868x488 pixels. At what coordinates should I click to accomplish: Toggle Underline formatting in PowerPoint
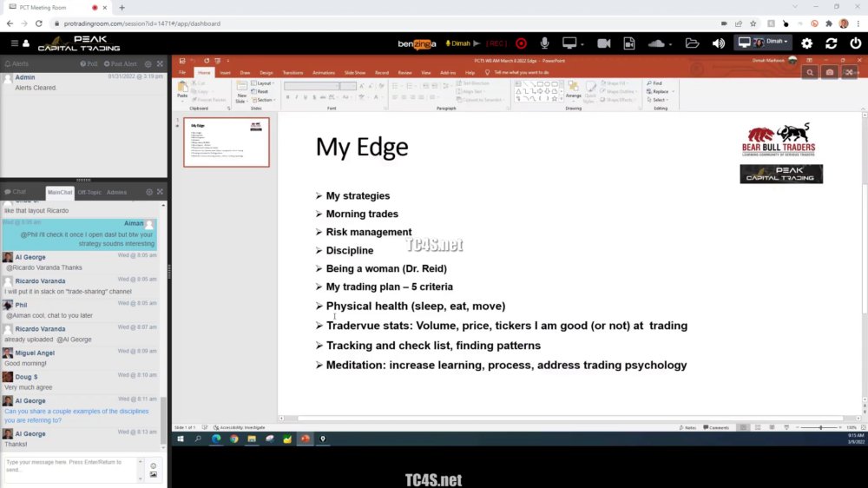click(x=306, y=97)
